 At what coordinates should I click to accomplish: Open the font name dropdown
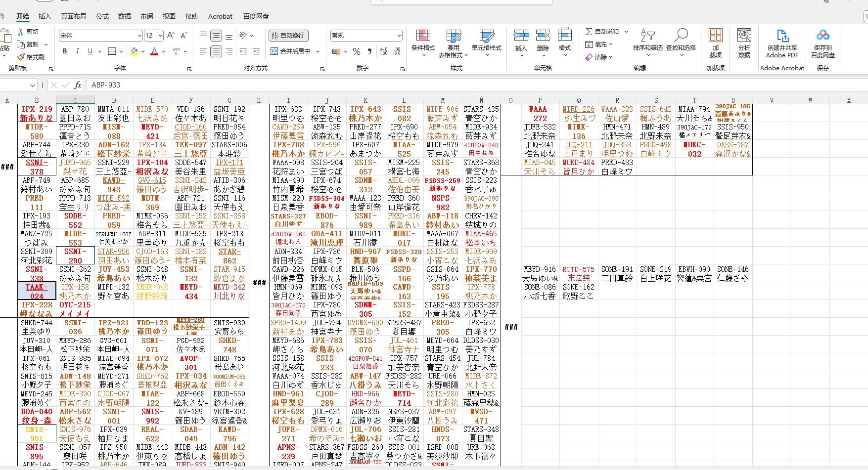pos(139,36)
